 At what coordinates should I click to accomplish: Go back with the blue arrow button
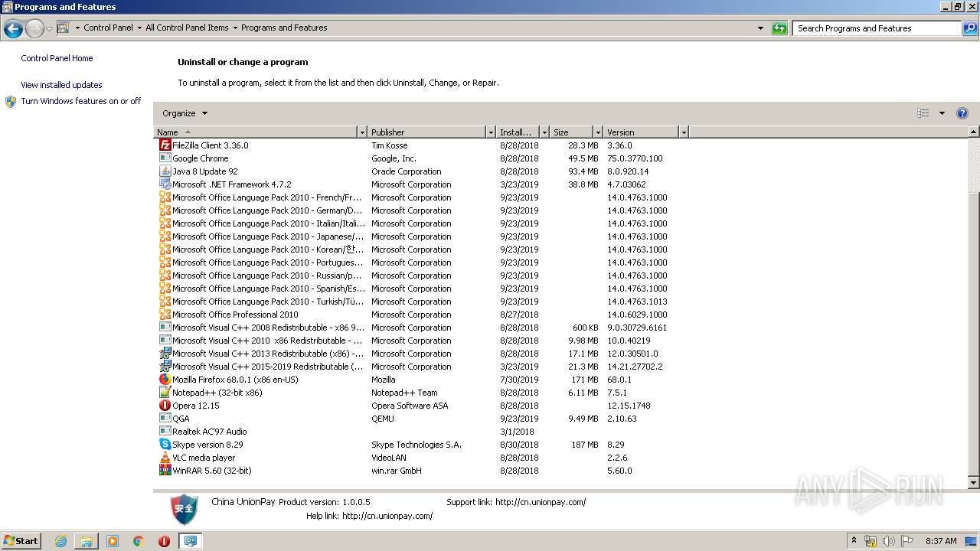pyautogui.click(x=13, y=29)
